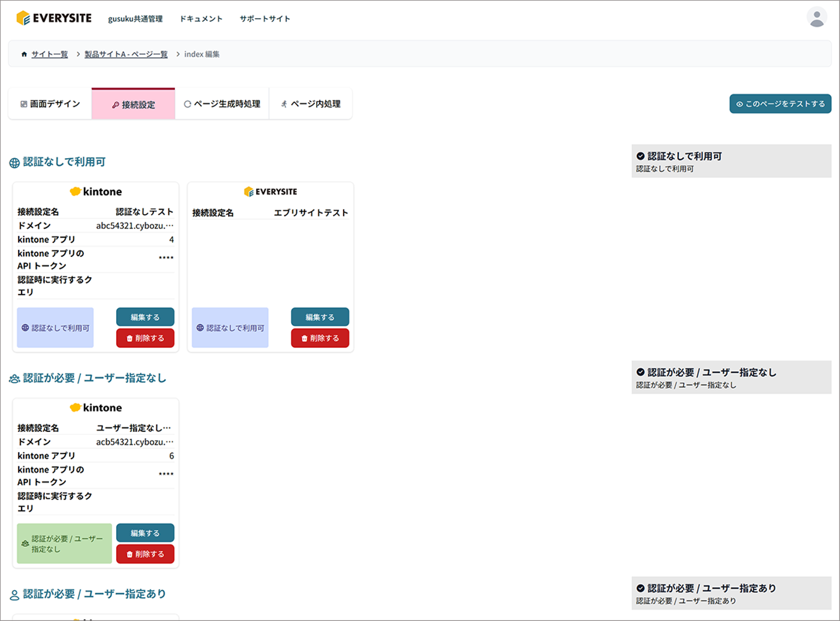Click the 認証が必要 / ユーザー指定あり section heading
Screen dimensions: 840x621
coord(94,594)
